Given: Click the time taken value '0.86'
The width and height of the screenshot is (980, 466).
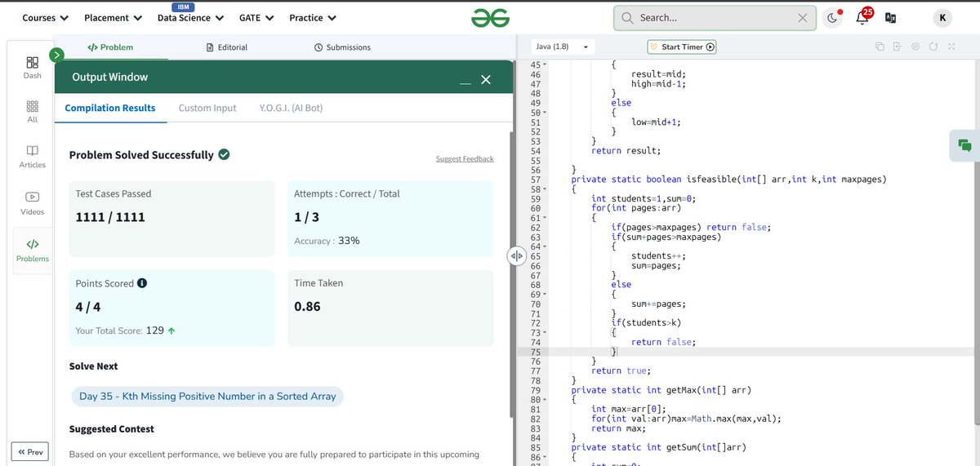Looking at the screenshot, I should [307, 307].
